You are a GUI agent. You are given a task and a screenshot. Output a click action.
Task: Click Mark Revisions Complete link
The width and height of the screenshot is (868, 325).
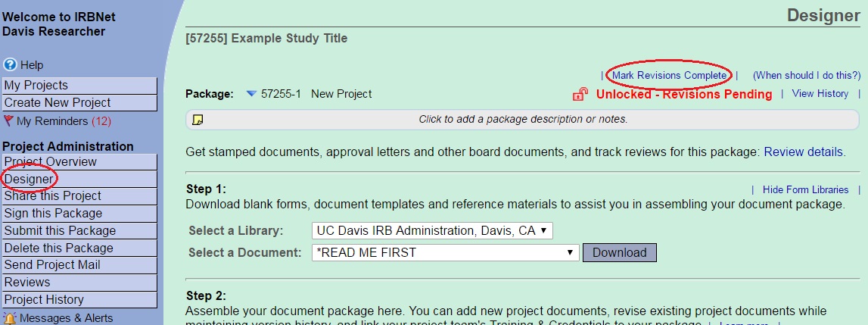tap(669, 75)
